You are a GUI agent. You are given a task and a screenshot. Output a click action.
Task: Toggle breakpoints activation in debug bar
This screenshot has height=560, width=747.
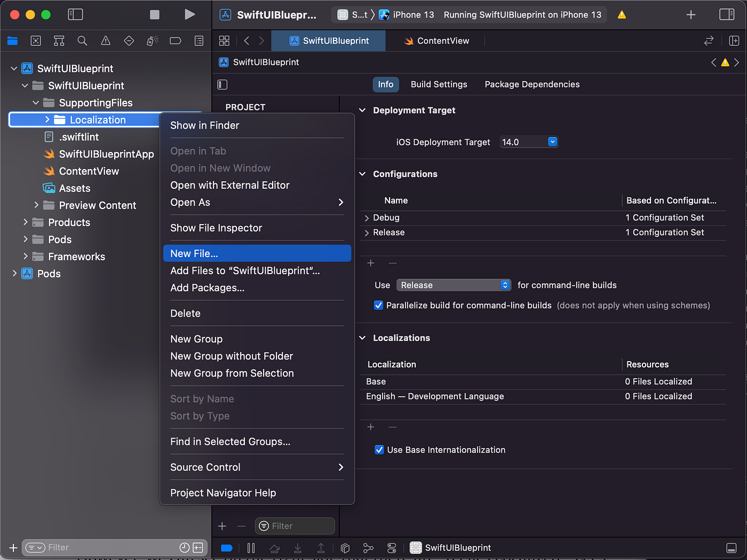[227, 548]
